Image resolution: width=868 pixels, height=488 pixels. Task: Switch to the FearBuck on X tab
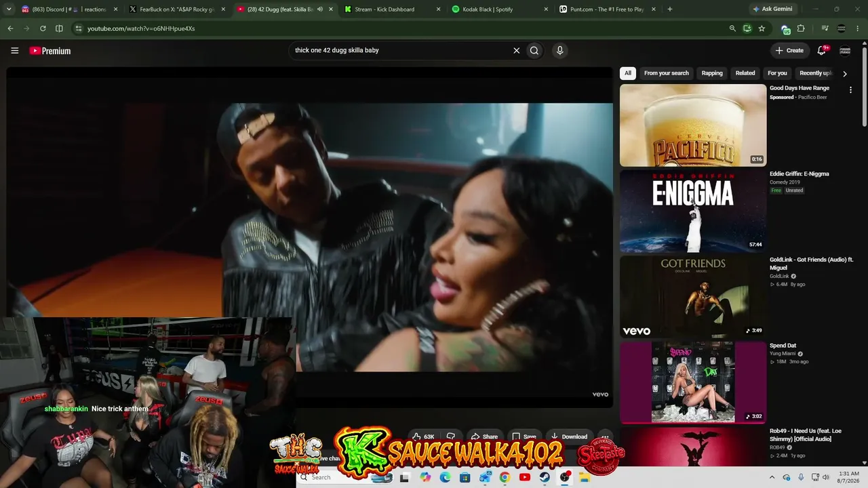coord(178,9)
